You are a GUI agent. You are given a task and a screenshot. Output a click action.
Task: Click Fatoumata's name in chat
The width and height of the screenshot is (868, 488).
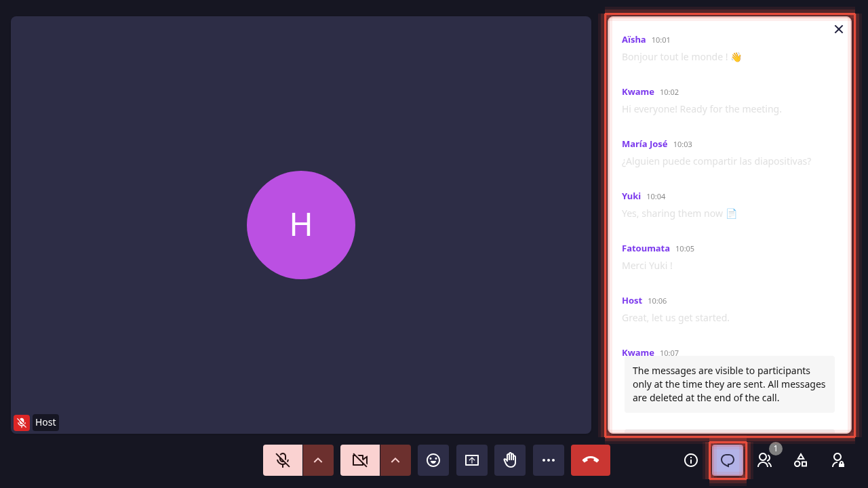coord(646,248)
